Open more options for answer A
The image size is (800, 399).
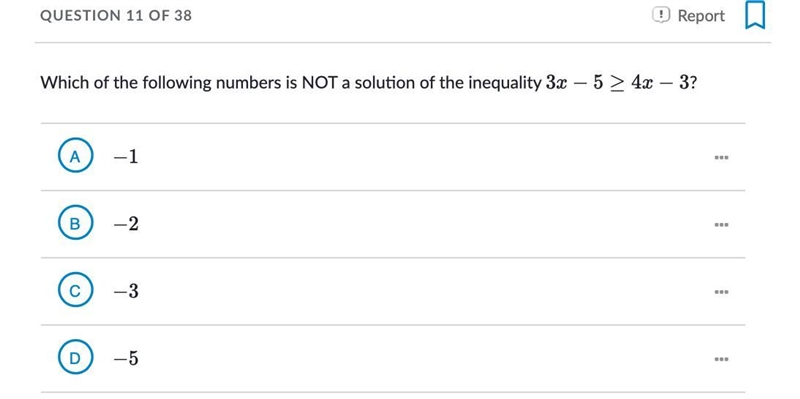[x=721, y=157]
